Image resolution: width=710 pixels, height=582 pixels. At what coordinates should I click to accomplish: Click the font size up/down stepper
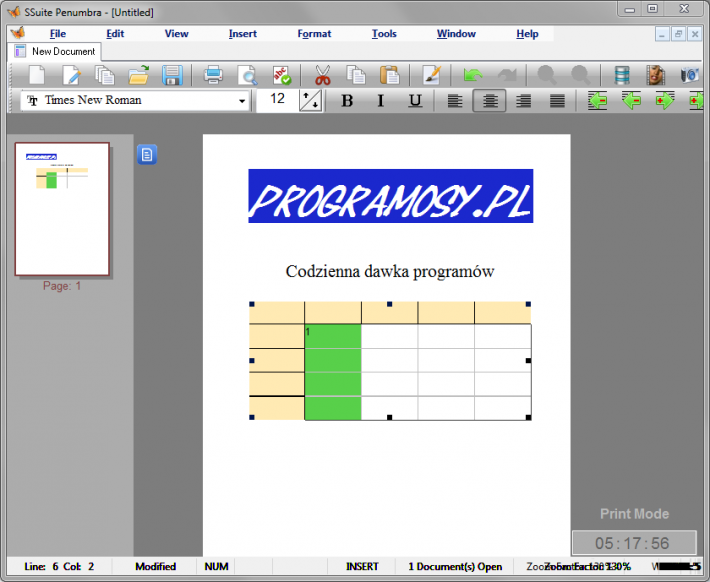(311, 101)
